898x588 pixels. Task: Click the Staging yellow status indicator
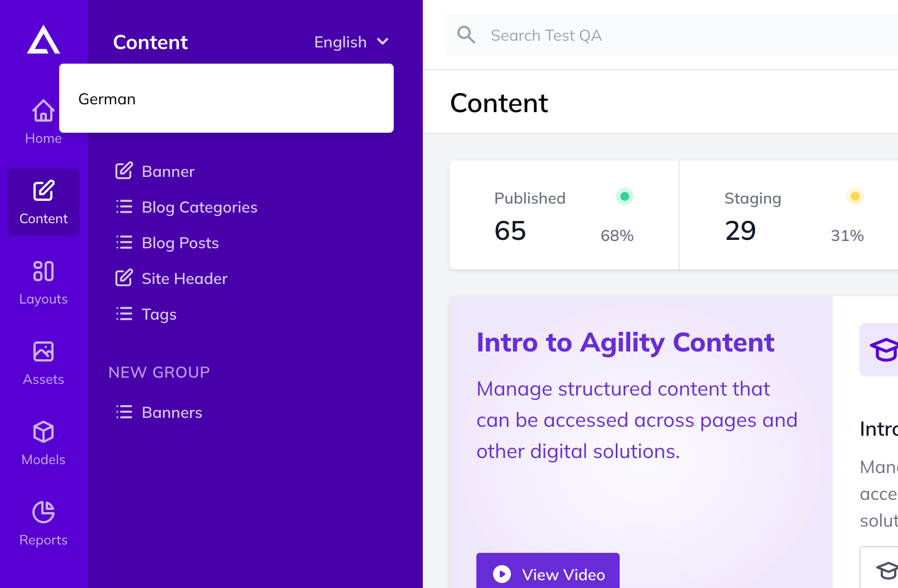(x=855, y=196)
